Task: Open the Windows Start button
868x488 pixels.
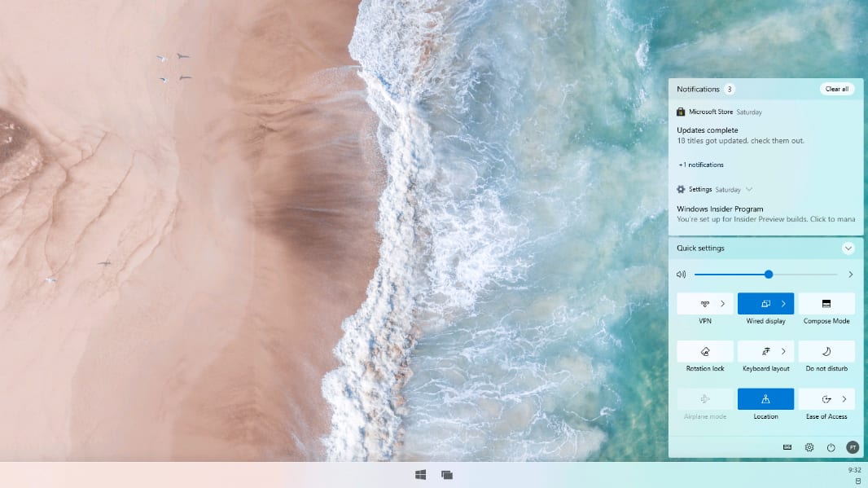Action: [421, 475]
